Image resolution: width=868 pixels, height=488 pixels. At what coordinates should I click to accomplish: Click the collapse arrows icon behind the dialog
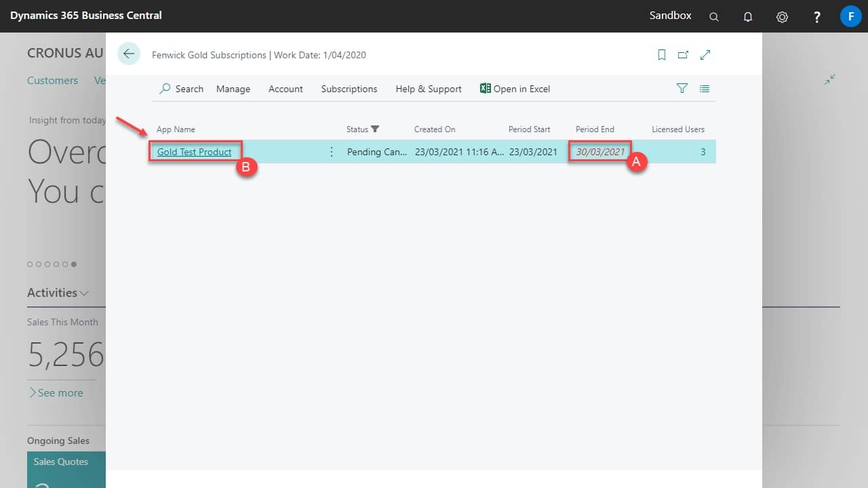coord(830,80)
